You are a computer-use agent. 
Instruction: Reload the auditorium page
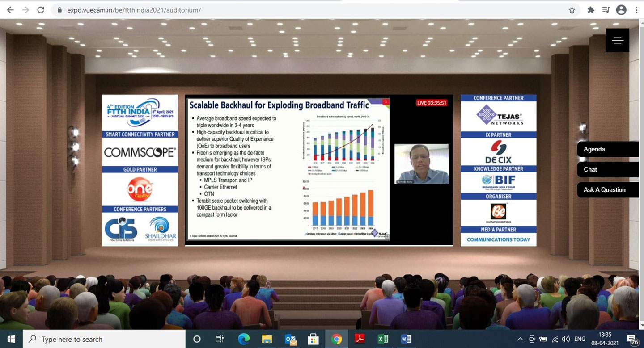pyautogui.click(x=41, y=10)
